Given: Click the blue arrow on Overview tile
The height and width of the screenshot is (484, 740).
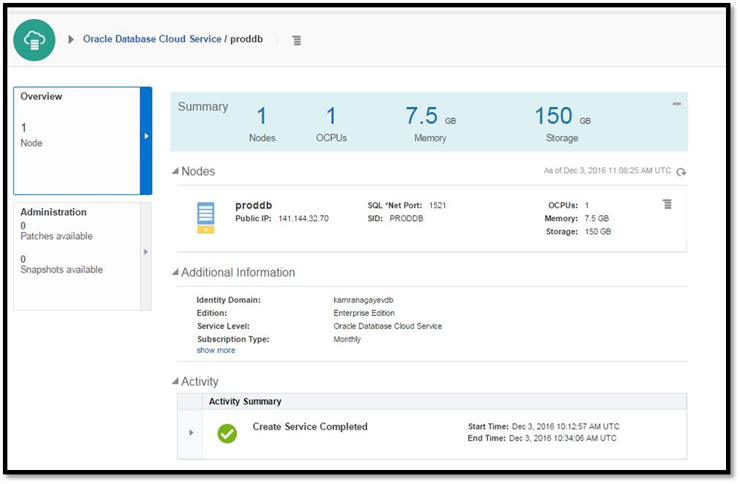Looking at the screenshot, I should (146, 137).
